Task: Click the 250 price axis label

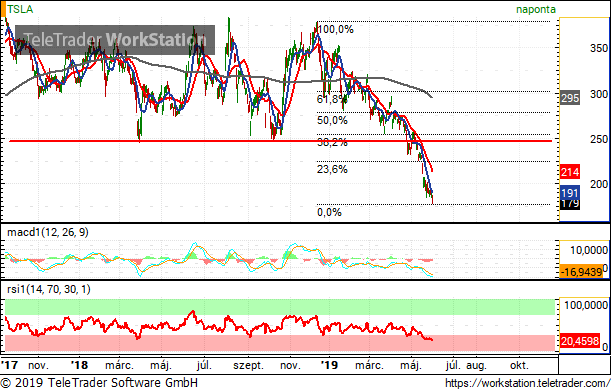Action: pos(599,139)
